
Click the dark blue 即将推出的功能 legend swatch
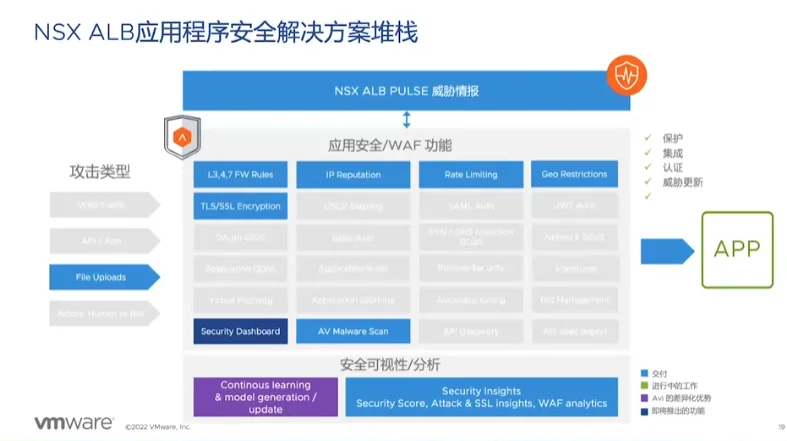point(644,411)
